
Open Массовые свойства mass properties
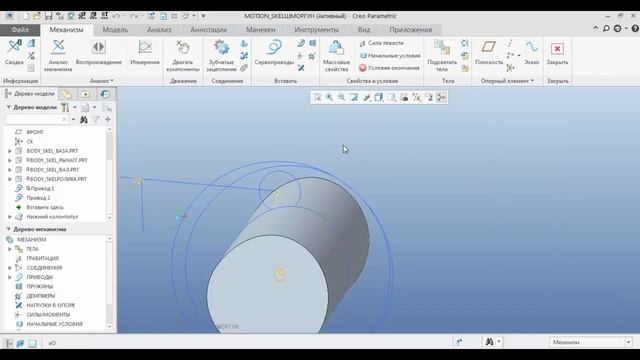click(336, 55)
